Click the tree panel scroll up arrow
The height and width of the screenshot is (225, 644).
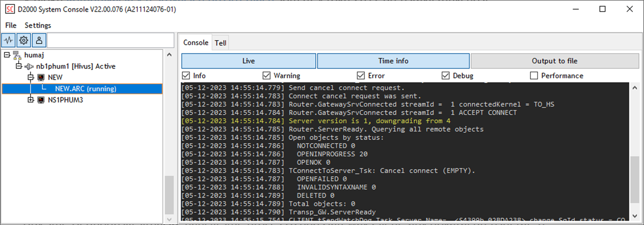169,55
